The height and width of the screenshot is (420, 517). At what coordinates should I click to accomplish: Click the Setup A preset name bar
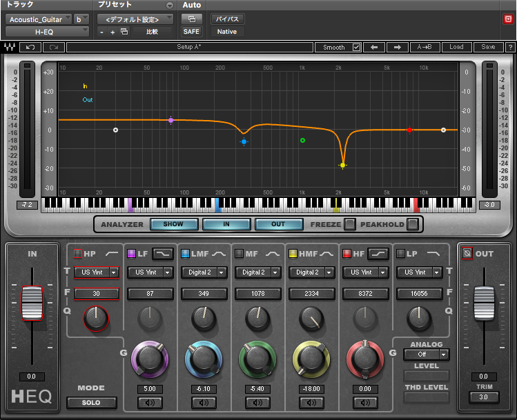(x=190, y=47)
